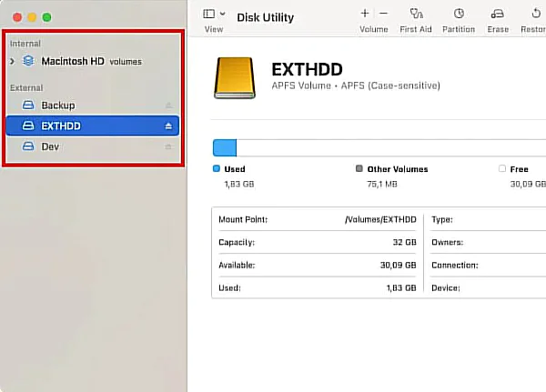Zoom the window with the green button
The image size is (546, 392).
pyautogui.click(x=46, y=17)
